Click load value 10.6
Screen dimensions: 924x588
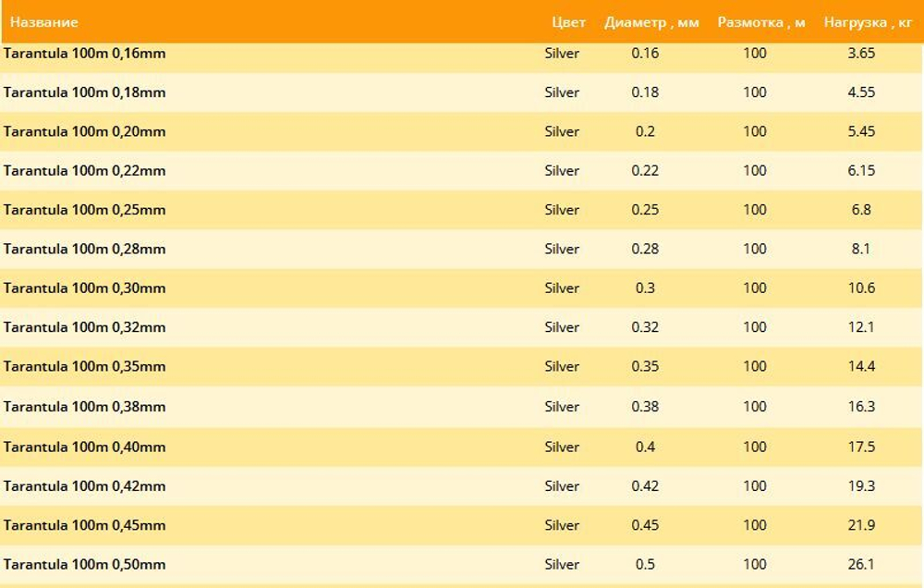(861, 288)
